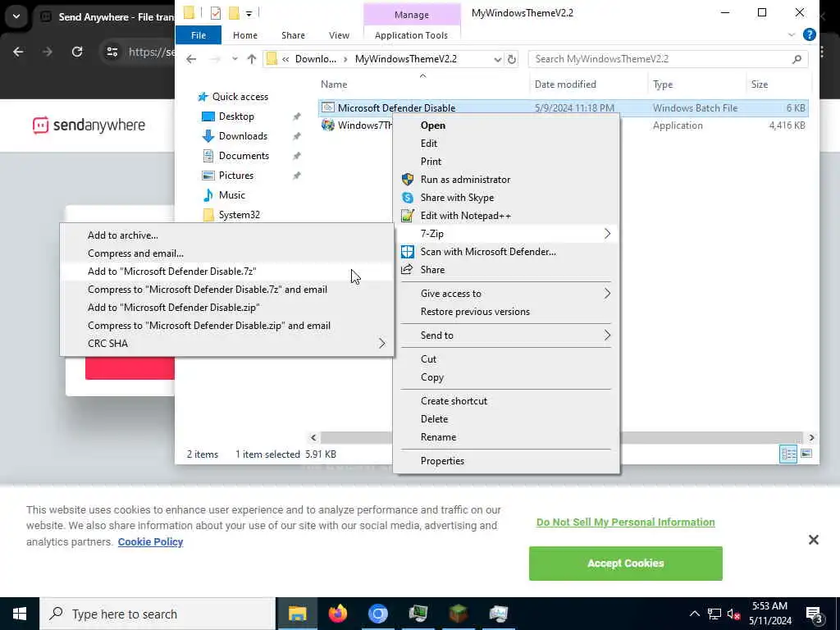Open the Application Tools tab
The width and height of the screenshot is (840, 630).
point(412,35)
